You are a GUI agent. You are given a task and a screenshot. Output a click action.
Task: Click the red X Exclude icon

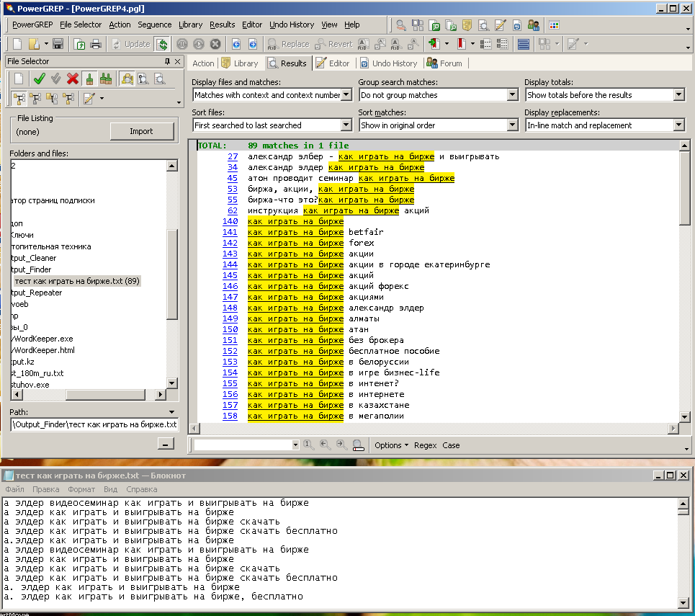(x=73, y=79)
